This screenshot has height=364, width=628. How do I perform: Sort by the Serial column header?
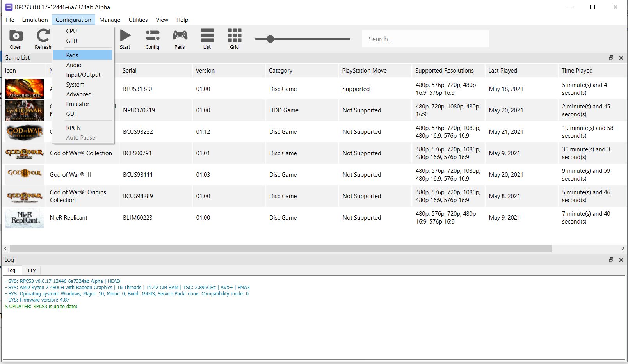point(130,71)
